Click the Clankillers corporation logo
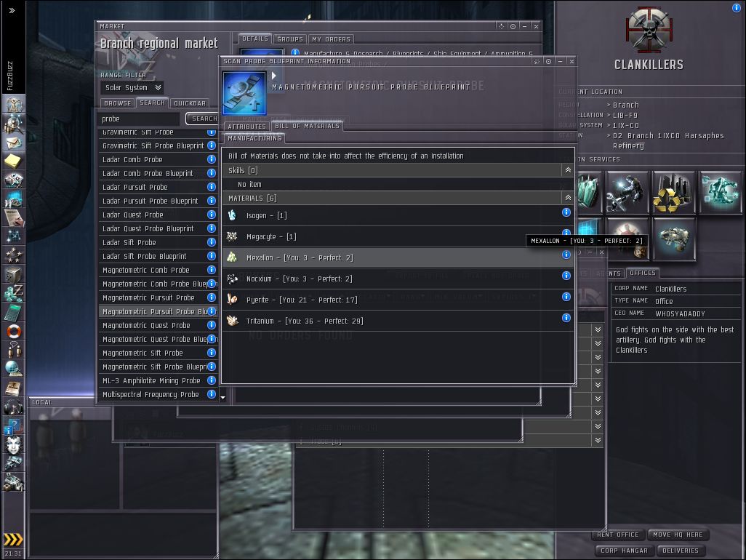 point(649,29)
